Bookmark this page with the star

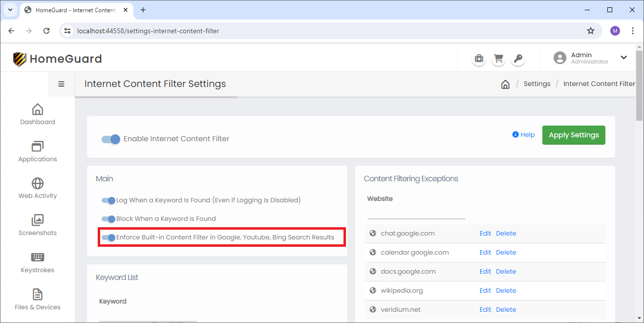tap(591, 31)
